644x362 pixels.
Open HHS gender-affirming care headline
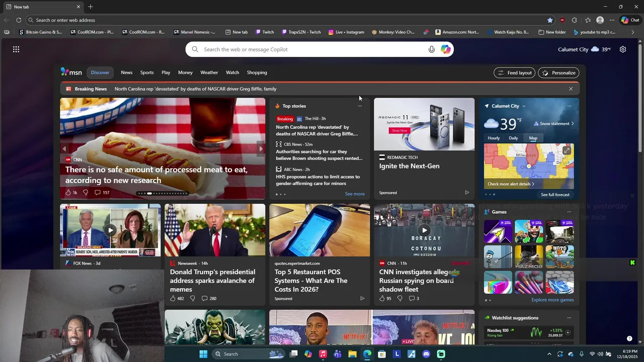tap(318, 180)
